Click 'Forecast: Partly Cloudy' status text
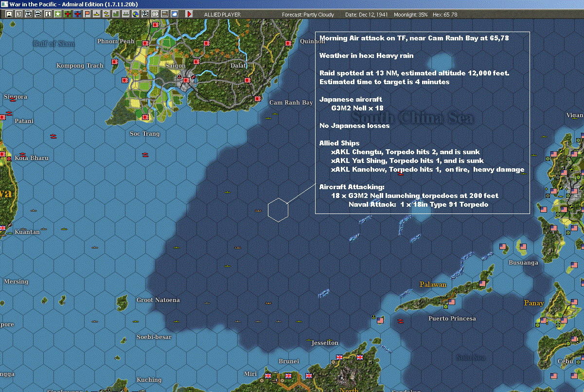584x392 pixels. tap(308, 15)
